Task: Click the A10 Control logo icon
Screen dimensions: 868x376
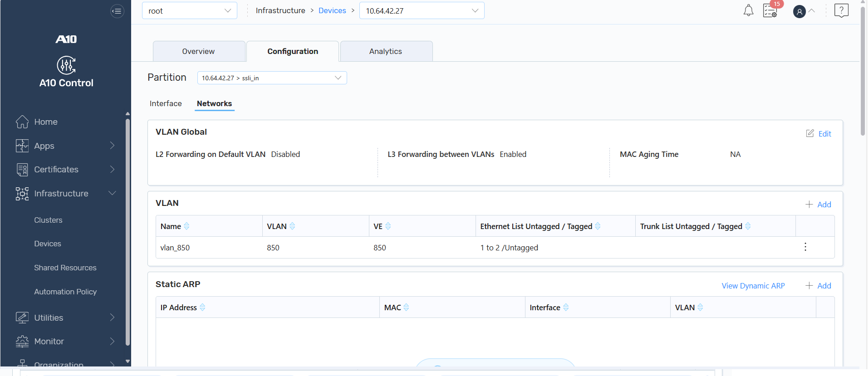Action: tap(66, 65)
